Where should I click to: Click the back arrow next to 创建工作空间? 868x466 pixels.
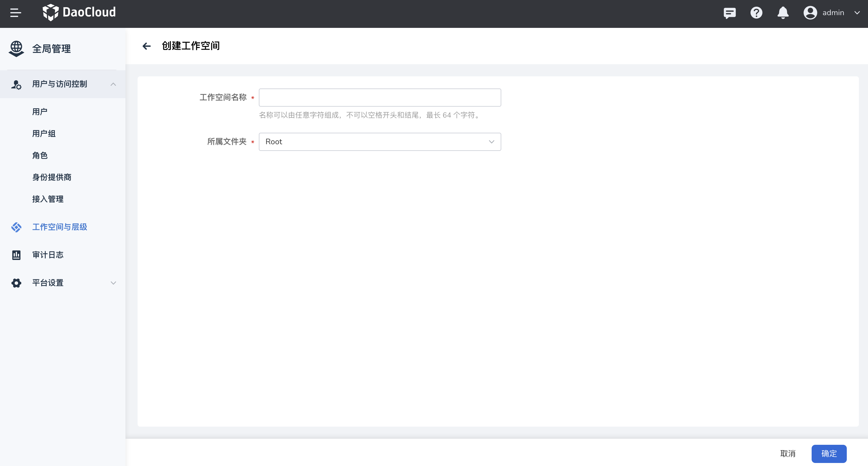pyautogui.click(x=146, y=46)
